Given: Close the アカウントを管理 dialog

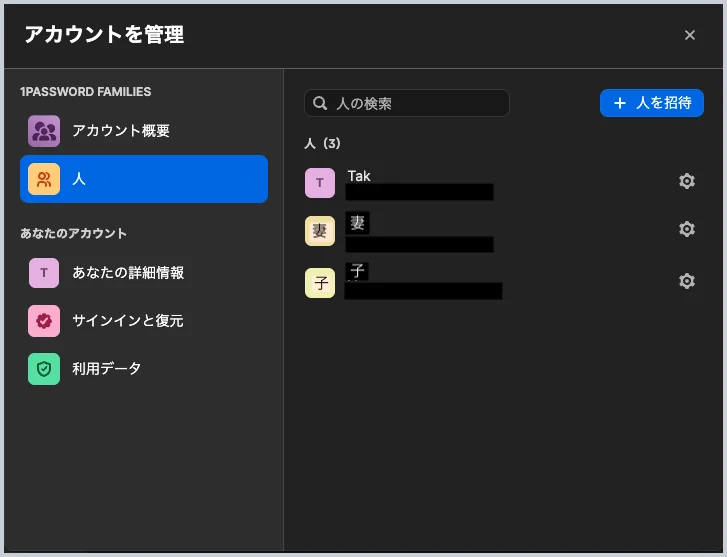Looking at the screenshot, I should (x=690, y=35).
